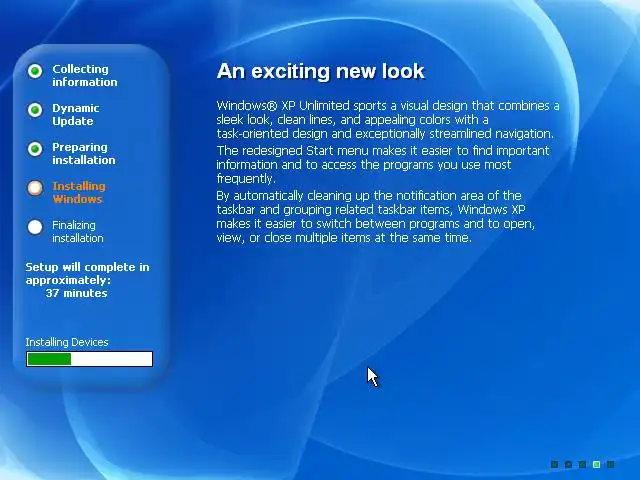Click the green Collecting information step indicator
This screenshot has width=640, height=480.
(35, 71)
